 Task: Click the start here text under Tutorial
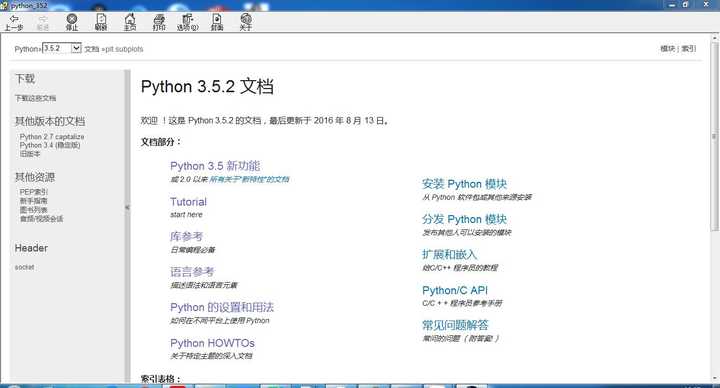tap(186, 214)
